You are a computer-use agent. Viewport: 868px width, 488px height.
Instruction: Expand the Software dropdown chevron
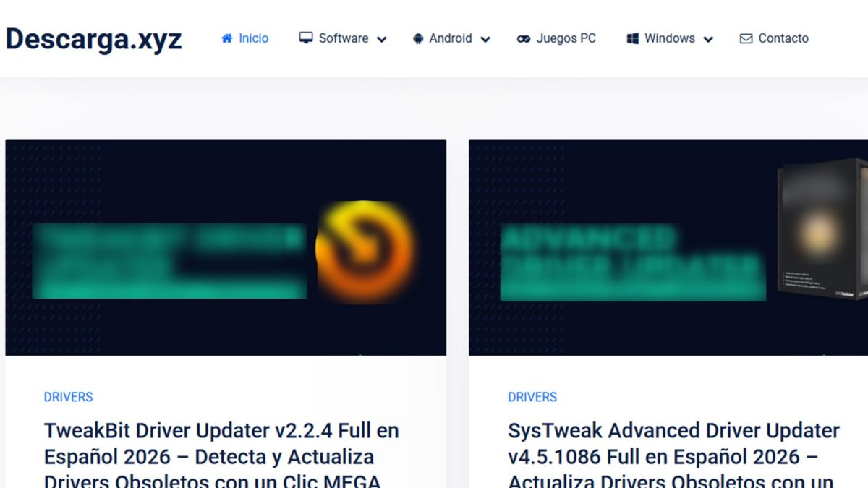pos(381,39)
